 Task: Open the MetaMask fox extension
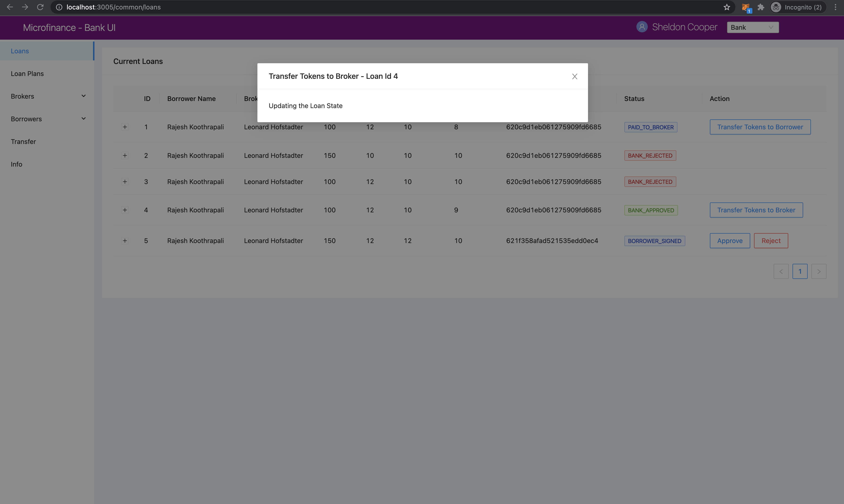746,8
